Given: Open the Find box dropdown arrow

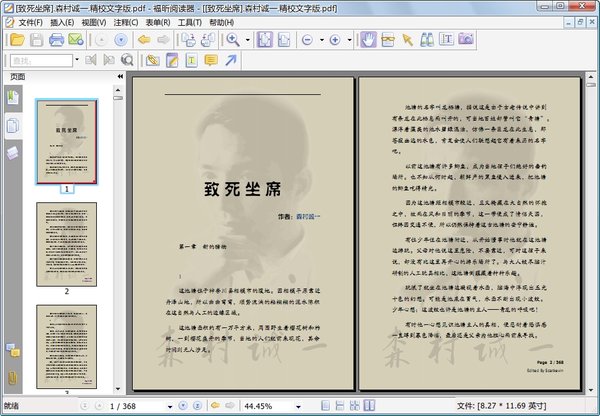Looking at the screenshot, I should tap(77, 60).
